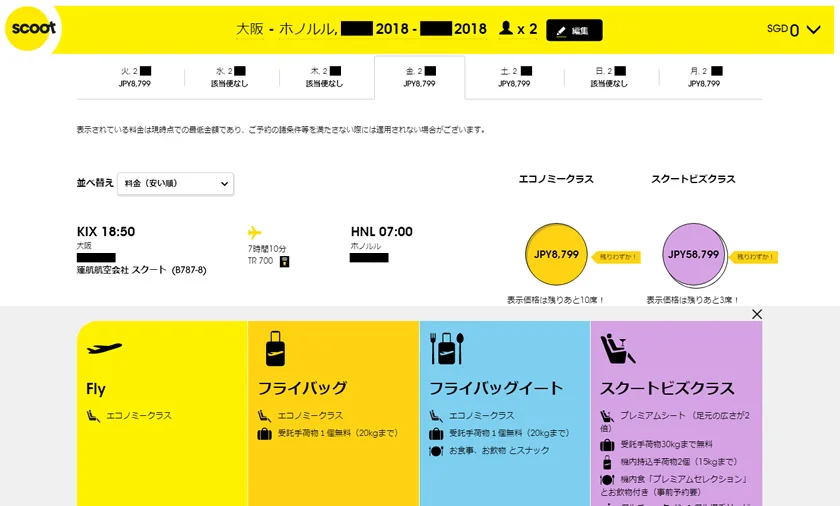This screenshot has height=506, width=840.
Task: Select the 木 date tab
Action: [x=324, y=77]
